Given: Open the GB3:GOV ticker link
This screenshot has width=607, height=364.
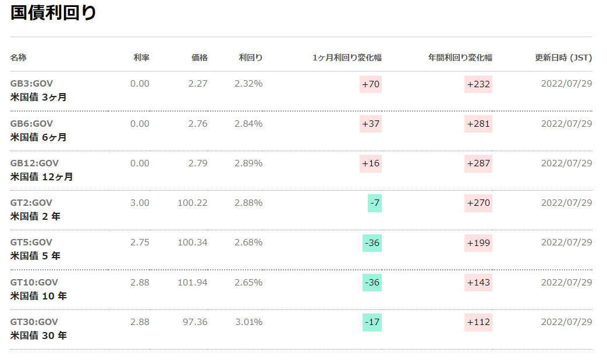Looking at the screenshot, I should 31,84.
